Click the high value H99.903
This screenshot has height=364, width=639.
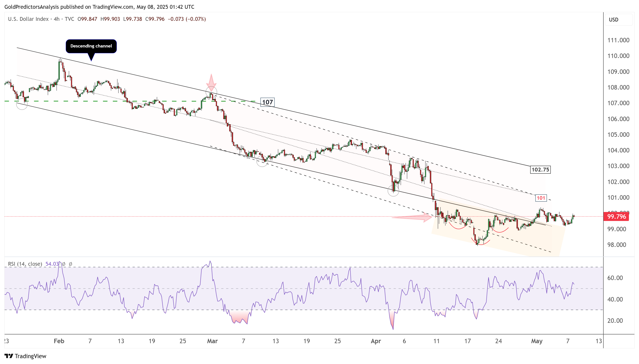[110, 19]
